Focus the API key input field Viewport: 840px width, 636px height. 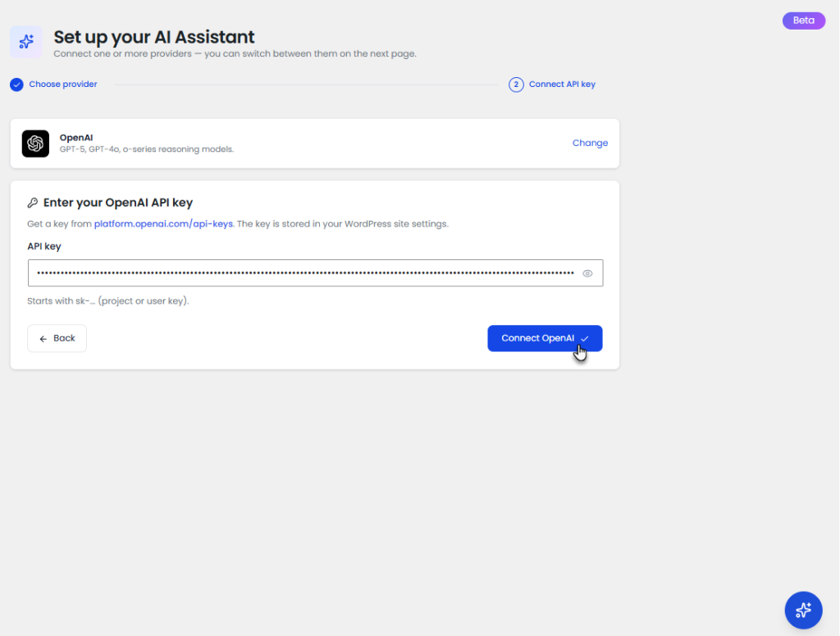click(315, 273)
